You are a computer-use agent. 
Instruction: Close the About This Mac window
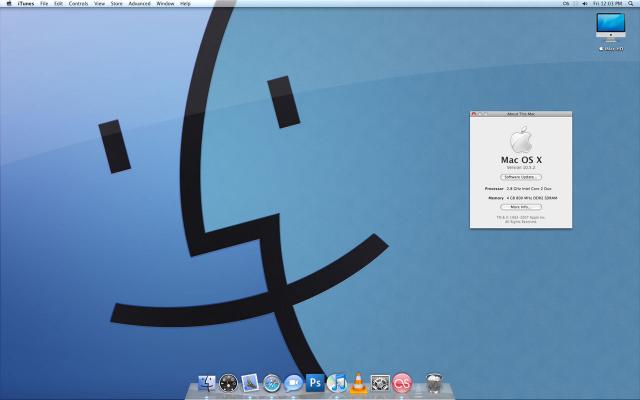coord(473,114)
